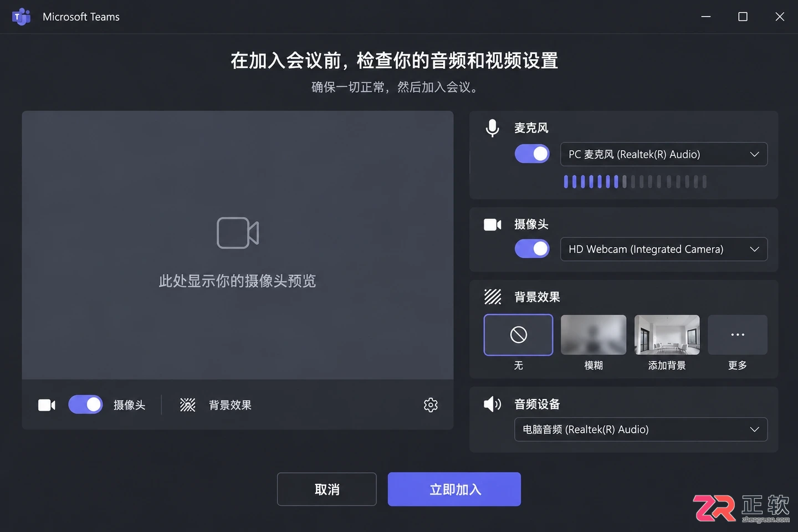798x532 pixels.
Task: Open the PC 麦克风 (Realtek(R) Audio) dropdown
Action: [664, 154]
